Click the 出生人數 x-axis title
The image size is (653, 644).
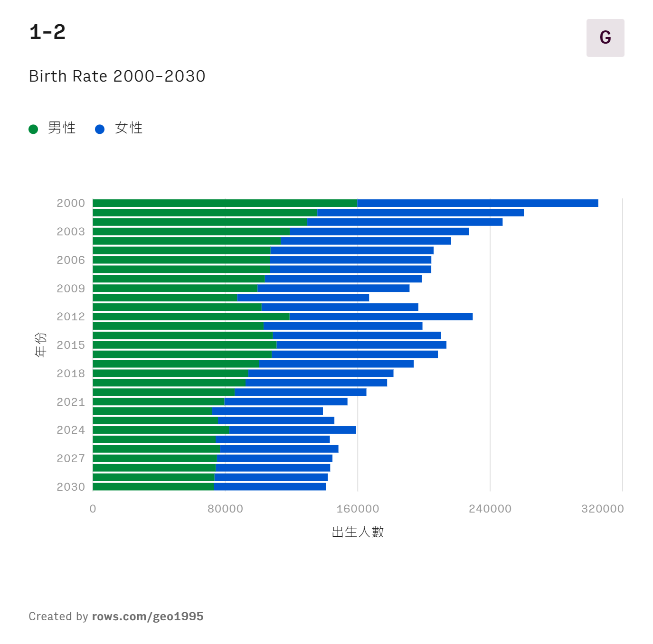(x=358, y=532)
